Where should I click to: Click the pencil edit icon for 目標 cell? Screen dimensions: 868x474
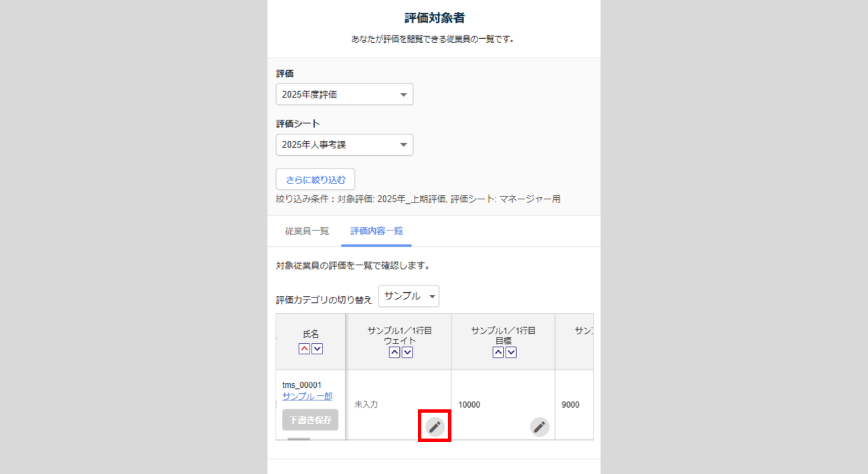pyautogui.click(x=540, y=427)
